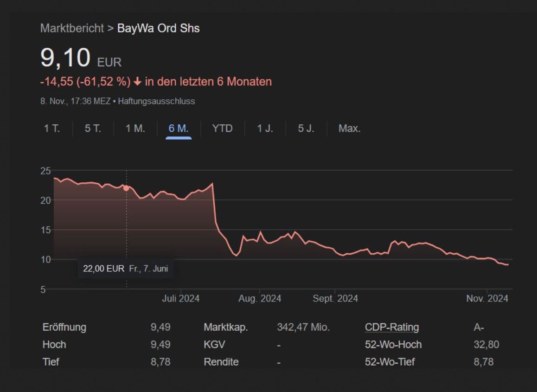Open the Haftungsausschluss disclaimer link
This screenshot has height=392, width=537.
coord(156,101)
